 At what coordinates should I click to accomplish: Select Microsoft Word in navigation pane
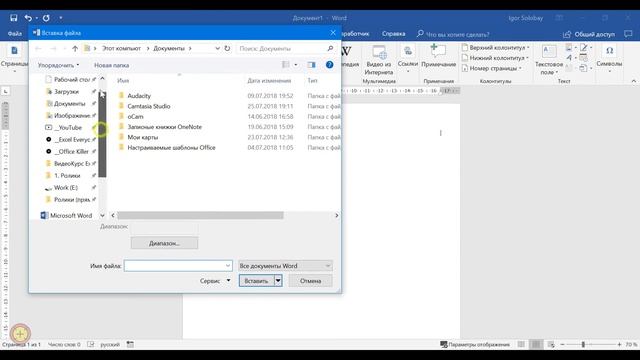tap(67, 216)
